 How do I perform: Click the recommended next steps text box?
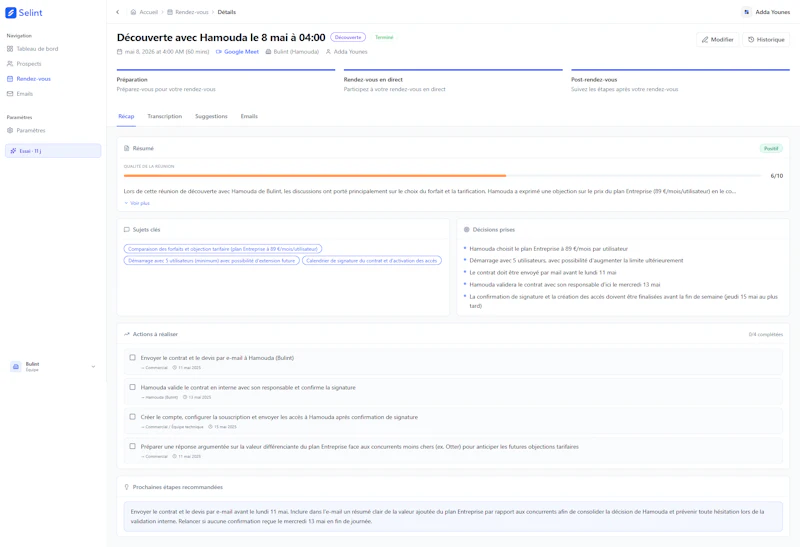453,516
